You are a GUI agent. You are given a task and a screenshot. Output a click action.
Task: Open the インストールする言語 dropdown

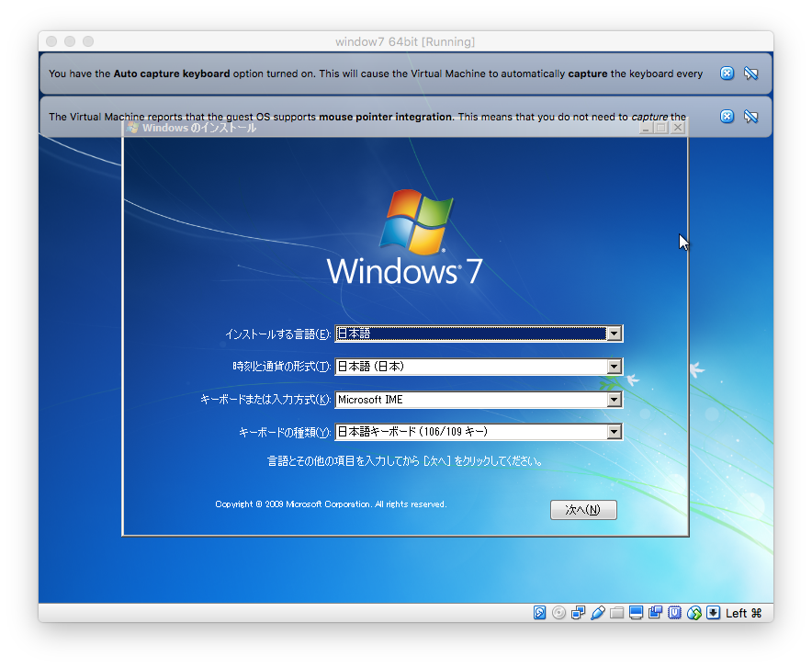(x=479, y=334)
